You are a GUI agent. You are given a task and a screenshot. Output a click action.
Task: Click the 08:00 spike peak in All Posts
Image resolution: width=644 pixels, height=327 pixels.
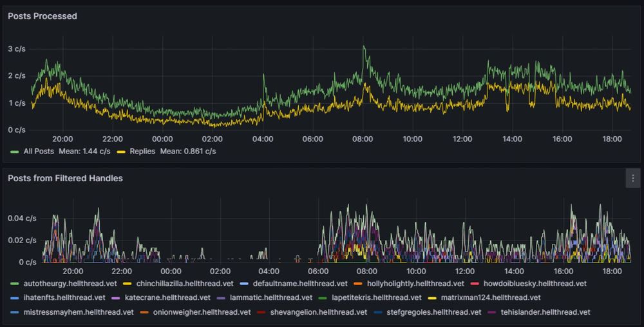click(363, 46)
